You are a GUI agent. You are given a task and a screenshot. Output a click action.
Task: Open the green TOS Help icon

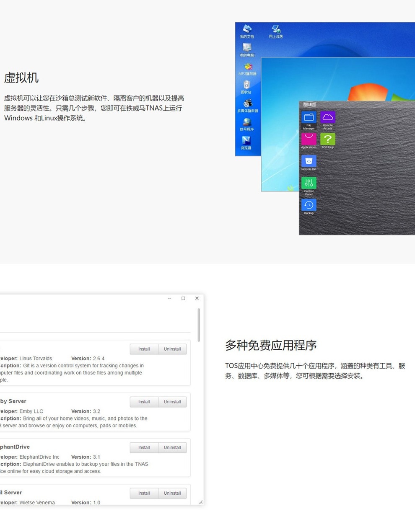click(328, 141)
